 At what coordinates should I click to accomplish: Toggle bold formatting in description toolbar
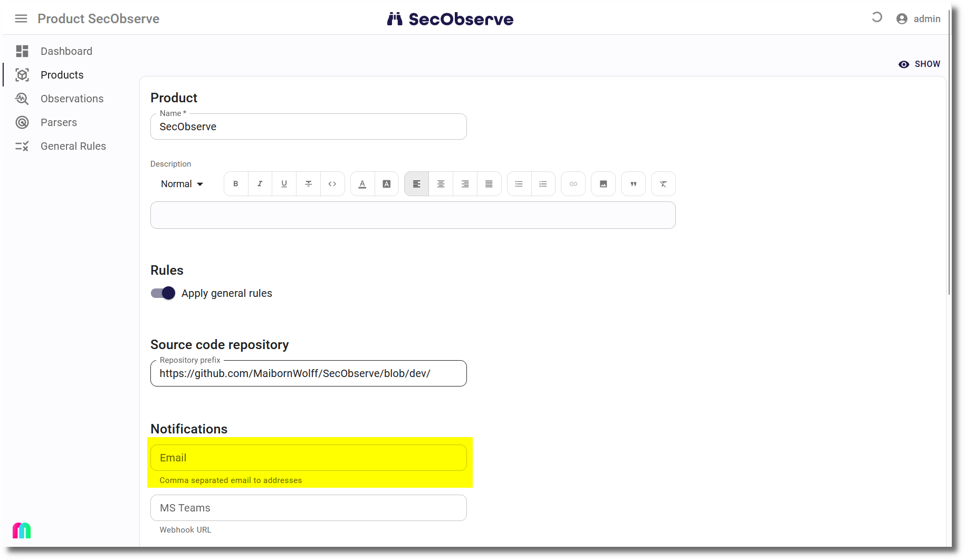236,184
